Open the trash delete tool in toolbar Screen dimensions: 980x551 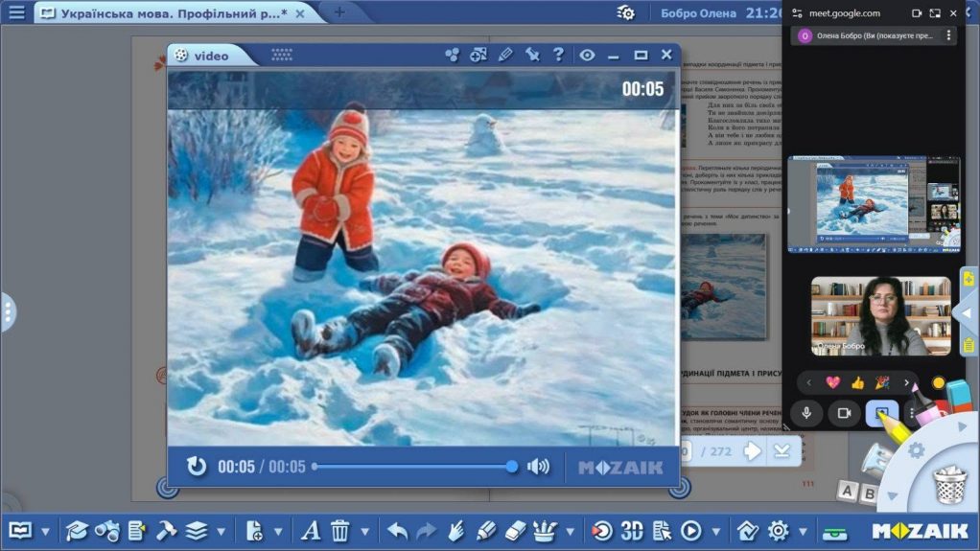coord(340,531)
